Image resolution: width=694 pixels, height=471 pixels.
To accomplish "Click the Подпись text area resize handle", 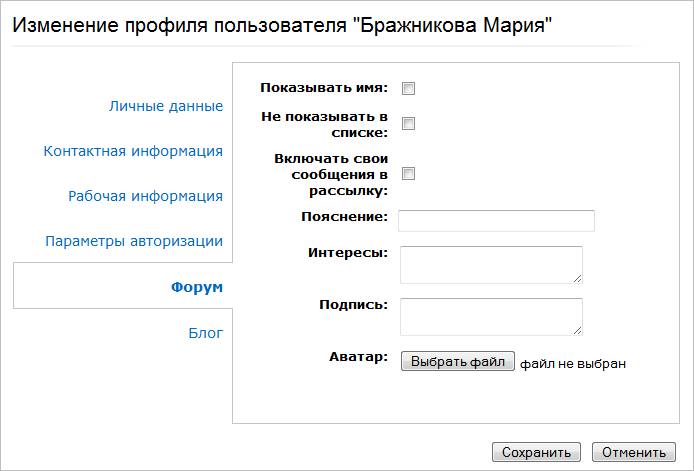I will (x=577, y=330).
